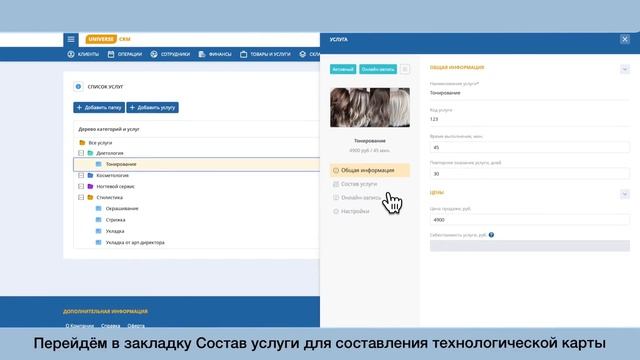Focus the Цена продажи field showing 4900
640x360 pixels.
[529, 220]
